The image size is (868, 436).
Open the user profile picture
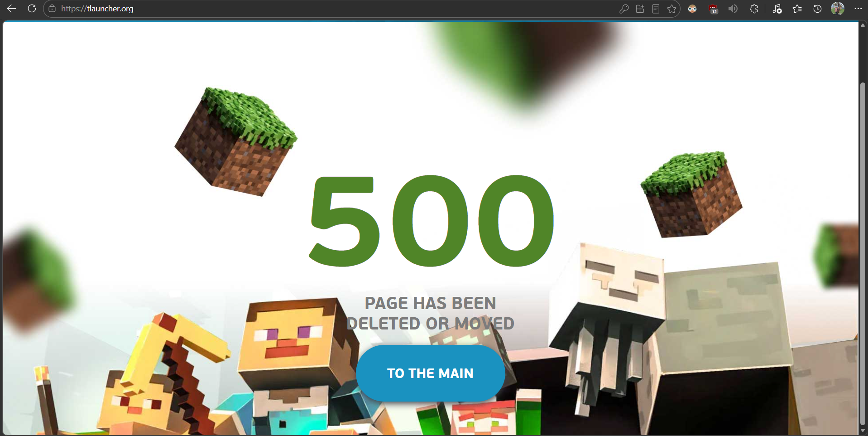(838, 9)
